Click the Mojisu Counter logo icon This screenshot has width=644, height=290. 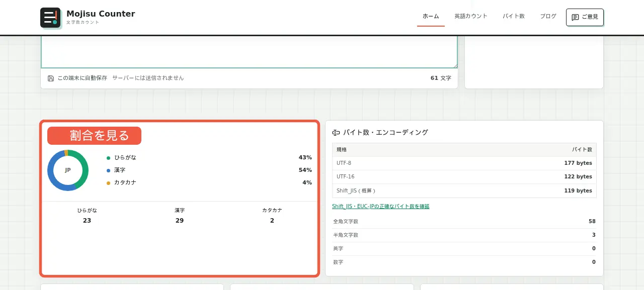pos(50,18)
